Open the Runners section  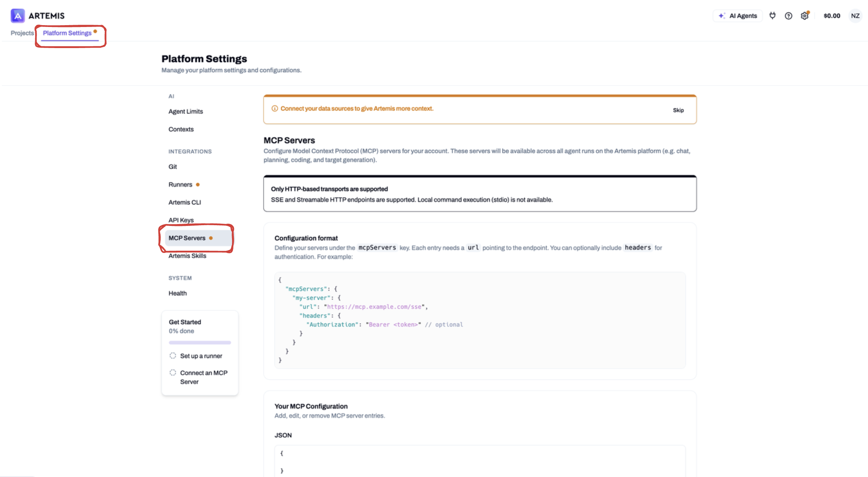[181, 185]
